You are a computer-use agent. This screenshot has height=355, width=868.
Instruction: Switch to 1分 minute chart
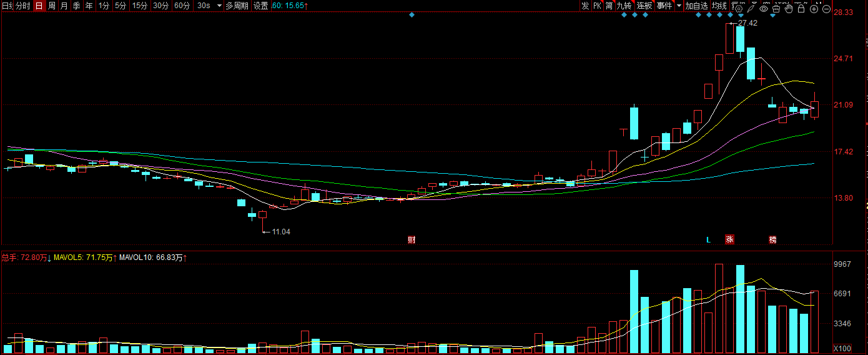tap(104, 6)
